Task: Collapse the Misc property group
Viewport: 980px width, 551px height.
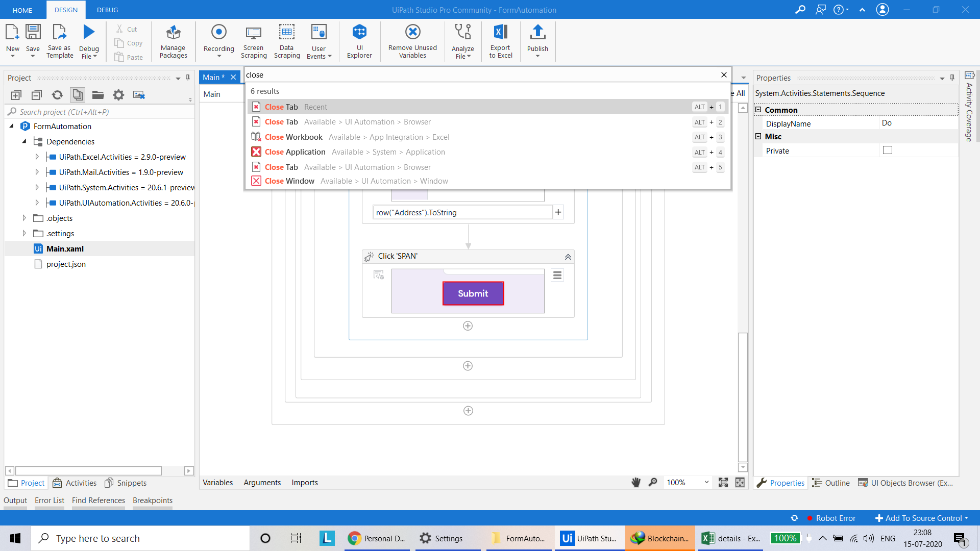Action: [x=758, y=137]
